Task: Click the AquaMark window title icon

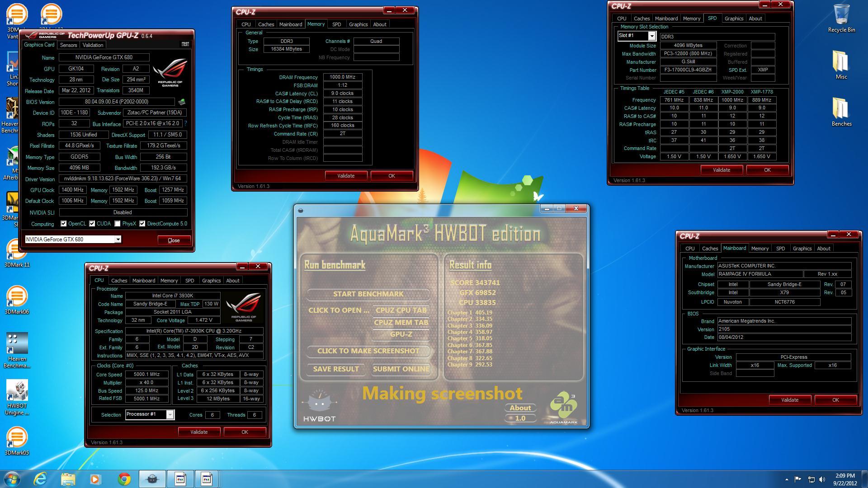Action: click(301, 210)
